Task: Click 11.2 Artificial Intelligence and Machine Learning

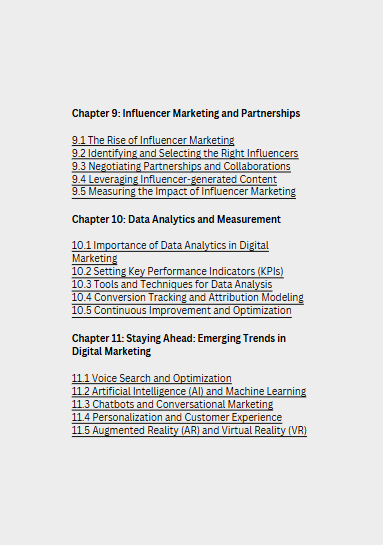Action: 189,391
